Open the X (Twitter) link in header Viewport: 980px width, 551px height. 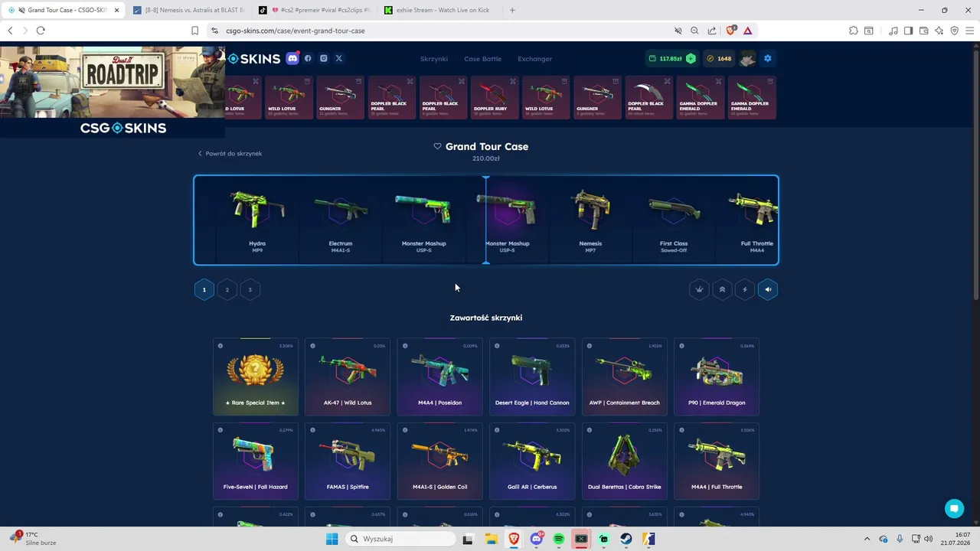tap(339, 58)
